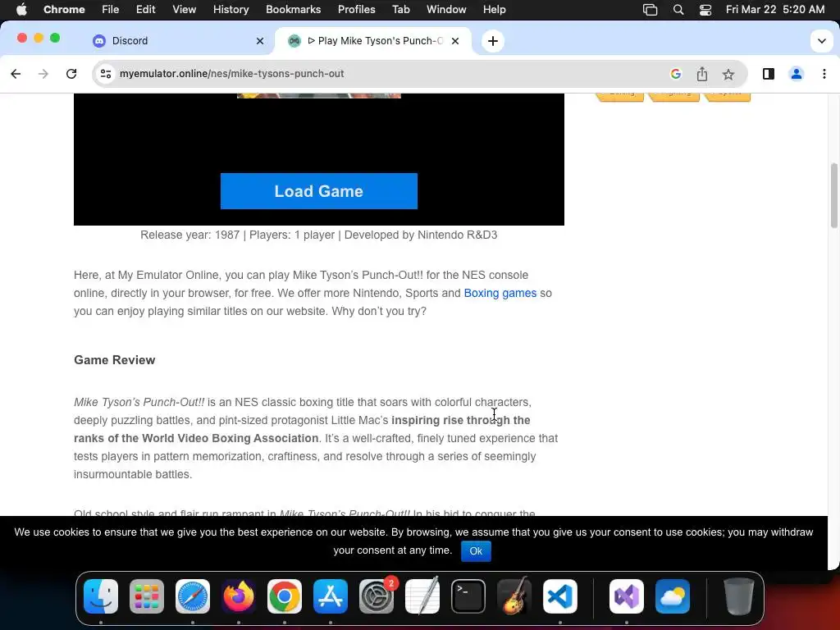Screen dimensions: 840x630
Task: Open the Window menu
Action: [446, 10]
